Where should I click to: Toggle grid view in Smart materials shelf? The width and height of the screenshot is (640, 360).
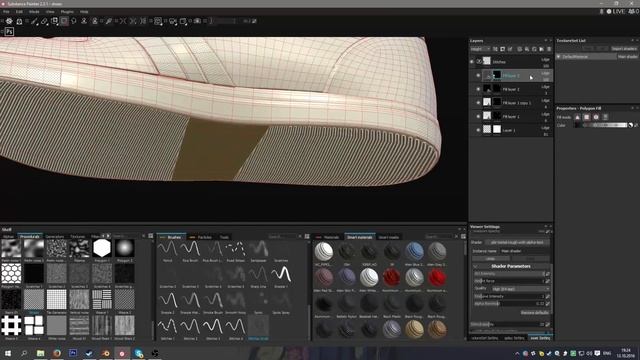point(463,236)
